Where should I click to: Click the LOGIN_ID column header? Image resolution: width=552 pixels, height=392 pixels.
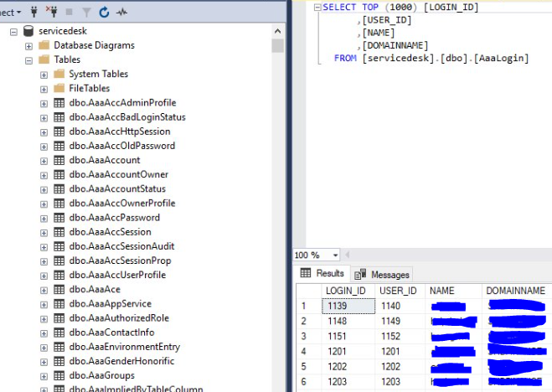[x=348, y=291]
